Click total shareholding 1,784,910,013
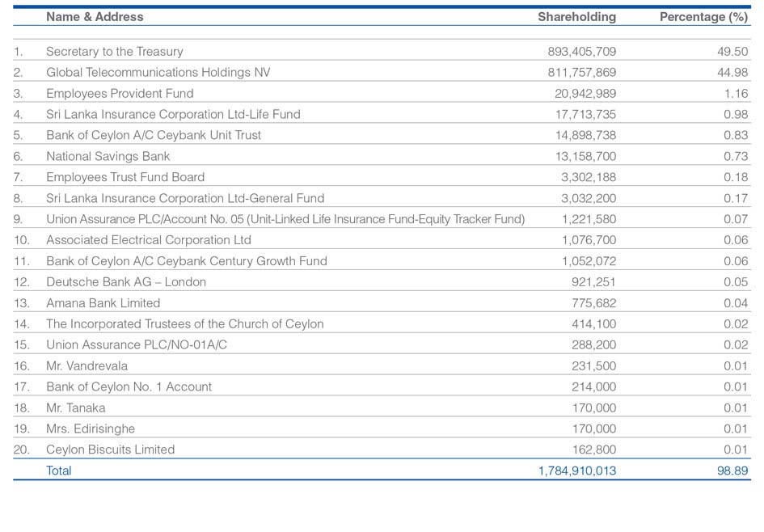This screenshot has width=764, height=532. pos(577,471)
